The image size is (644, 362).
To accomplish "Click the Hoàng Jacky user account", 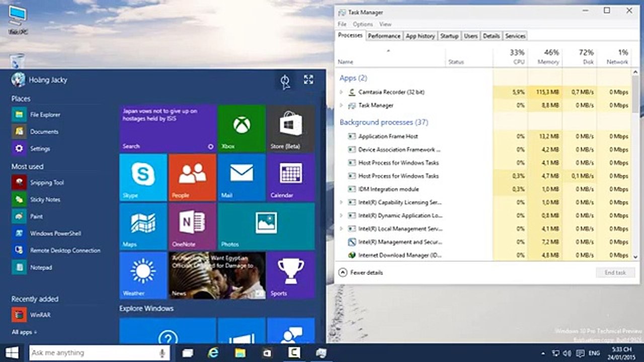I will (x=39, y=80).
